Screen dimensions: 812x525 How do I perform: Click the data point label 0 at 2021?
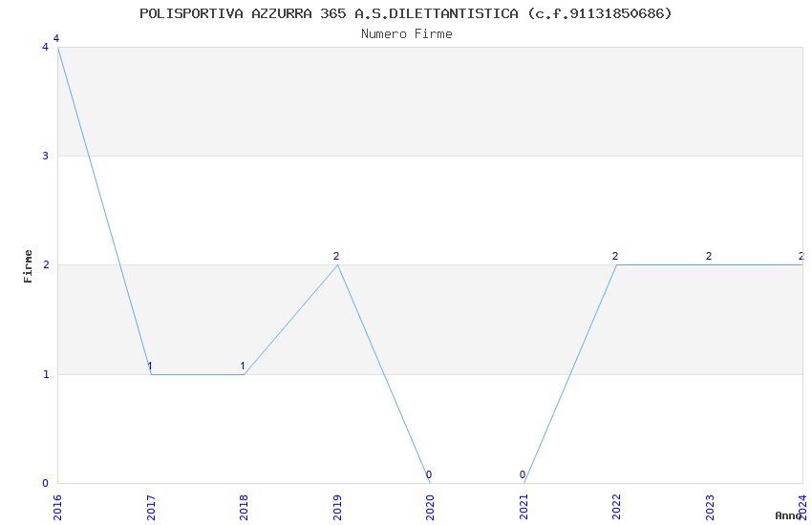tap(523, 474)
